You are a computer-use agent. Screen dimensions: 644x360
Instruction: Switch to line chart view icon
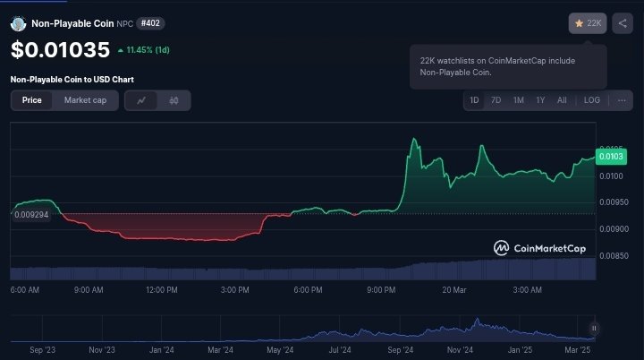click(141, 100)
